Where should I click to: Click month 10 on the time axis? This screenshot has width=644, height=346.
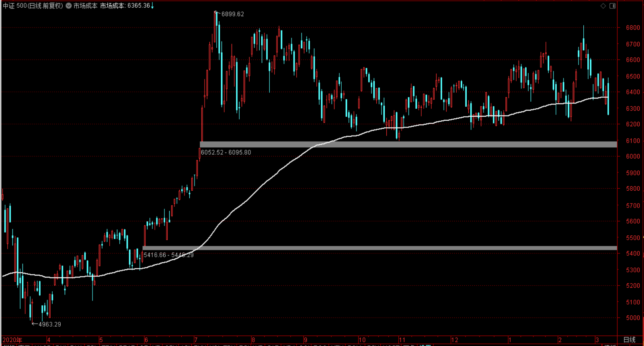click(x=362, y=340)
